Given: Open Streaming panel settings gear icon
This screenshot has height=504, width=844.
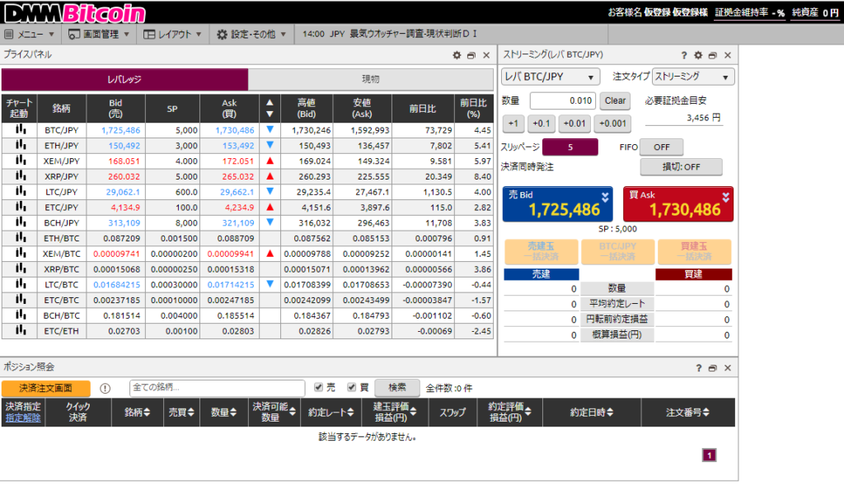Looking at the screenshot, I should 698,55.
